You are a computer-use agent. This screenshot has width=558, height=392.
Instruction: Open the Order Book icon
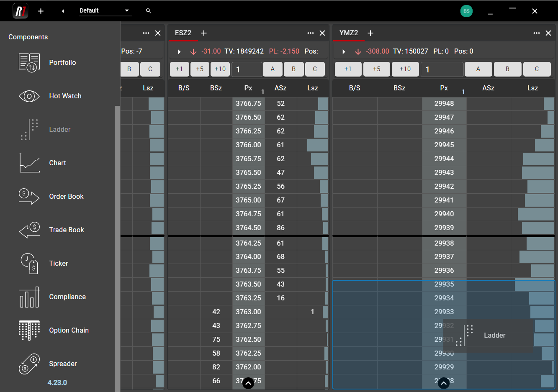pos(29,196)
